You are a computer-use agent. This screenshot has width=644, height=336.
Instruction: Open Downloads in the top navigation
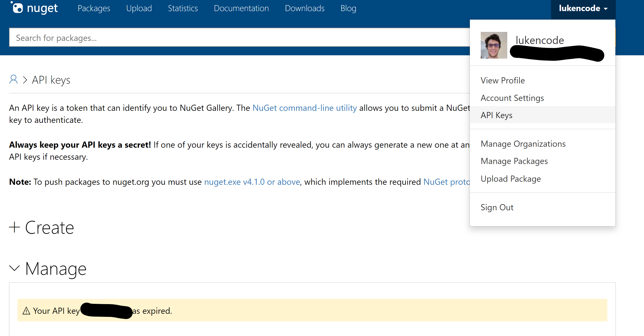(304, 9)
